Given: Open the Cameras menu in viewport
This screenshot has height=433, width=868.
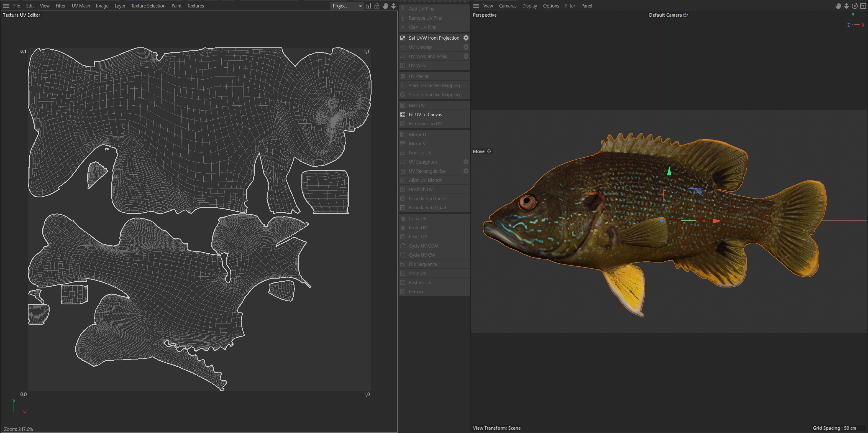Looking at the screenshot, I should pyautogui.click(x=508, y=6).
